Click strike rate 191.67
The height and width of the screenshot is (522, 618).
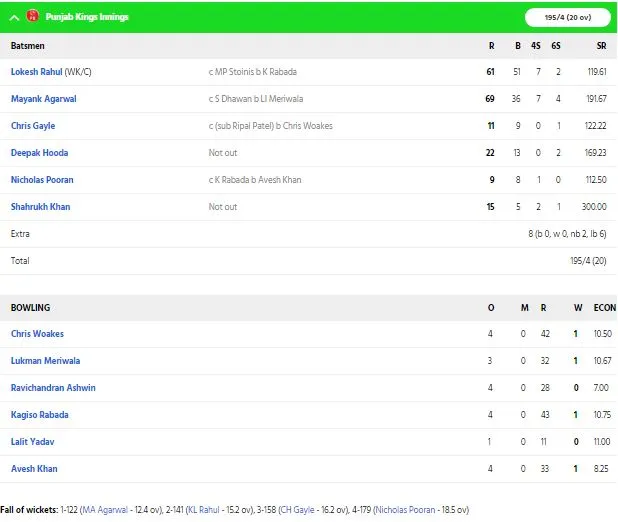[x=596, y=99]
